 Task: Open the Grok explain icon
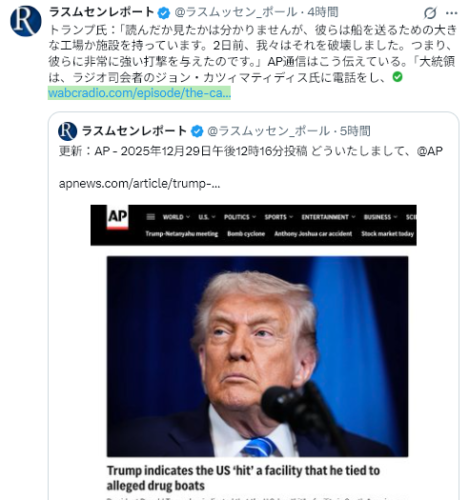coord(430,13)
